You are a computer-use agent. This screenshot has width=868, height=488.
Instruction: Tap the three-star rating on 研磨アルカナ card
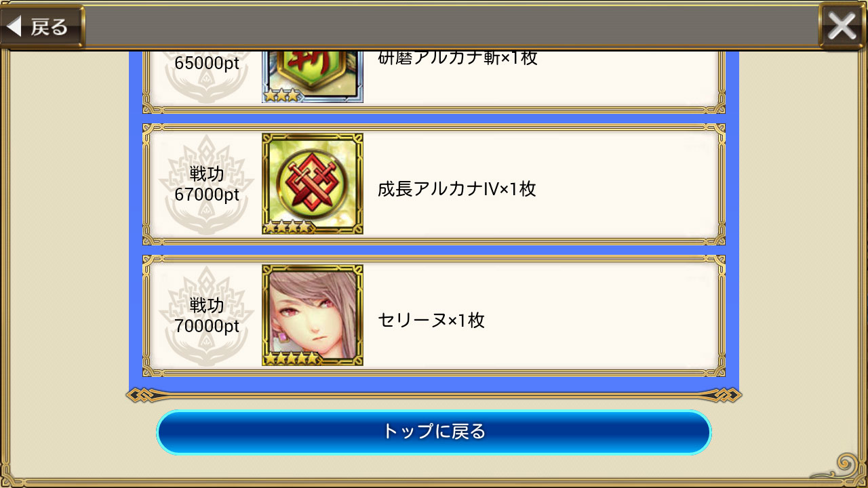(281, 96)
